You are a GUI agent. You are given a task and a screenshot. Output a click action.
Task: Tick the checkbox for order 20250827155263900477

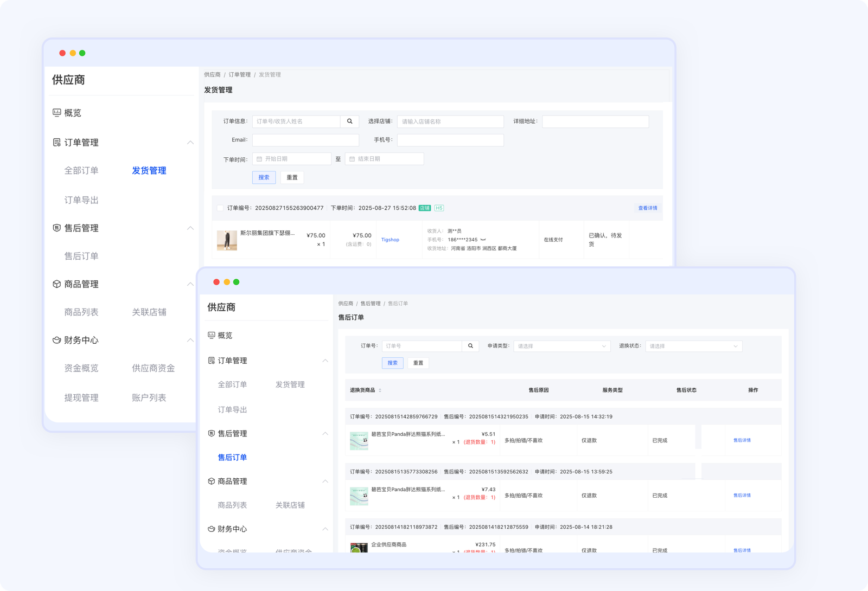220,208
